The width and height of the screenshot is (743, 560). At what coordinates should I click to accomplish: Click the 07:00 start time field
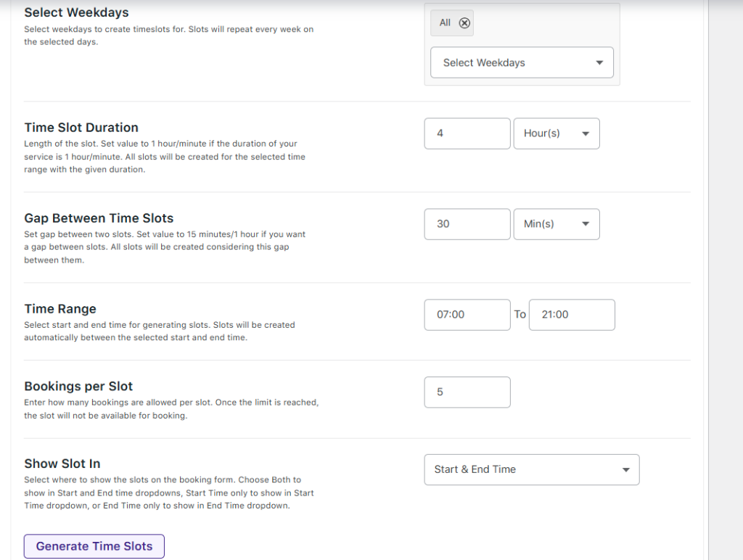(x=467, y=315)
